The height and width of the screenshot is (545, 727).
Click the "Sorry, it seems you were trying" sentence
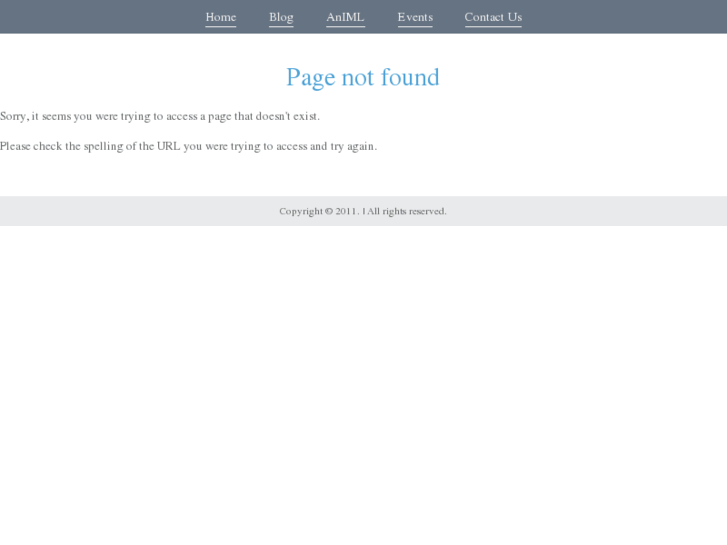(x=160, y=116)
